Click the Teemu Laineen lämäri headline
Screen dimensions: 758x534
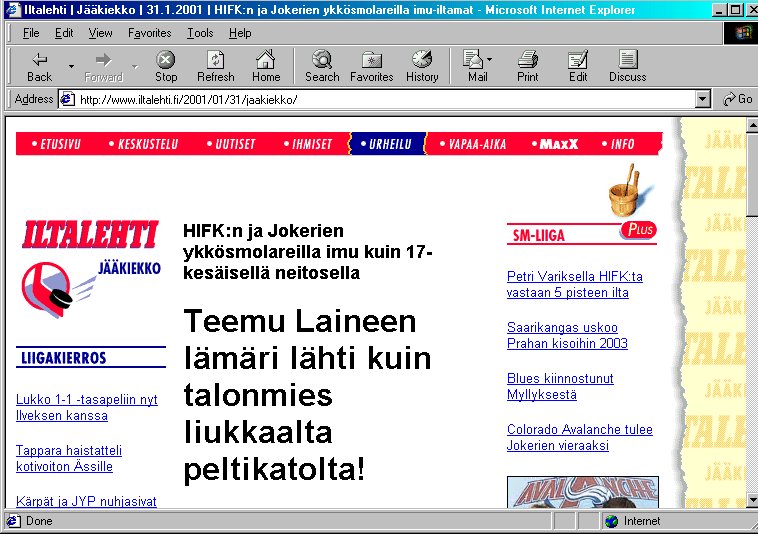point(307,395)
